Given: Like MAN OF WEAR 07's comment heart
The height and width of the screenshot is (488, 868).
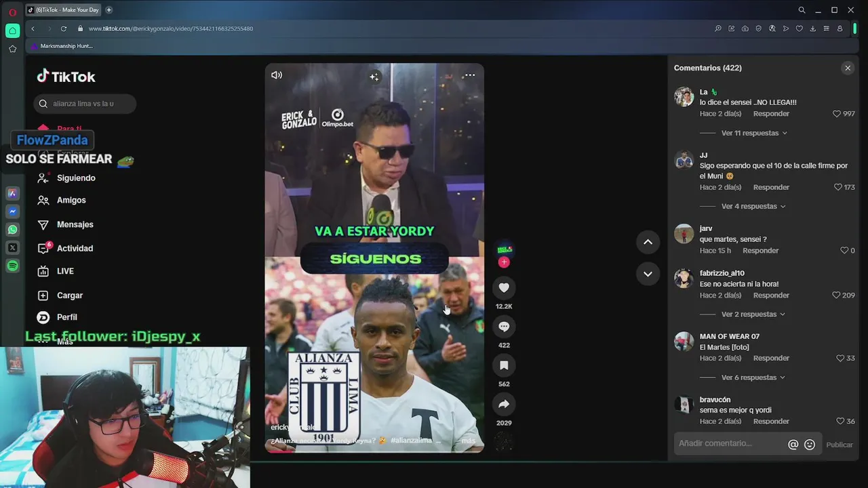Looking at the screenshot, I should click(x=840, y=359).
